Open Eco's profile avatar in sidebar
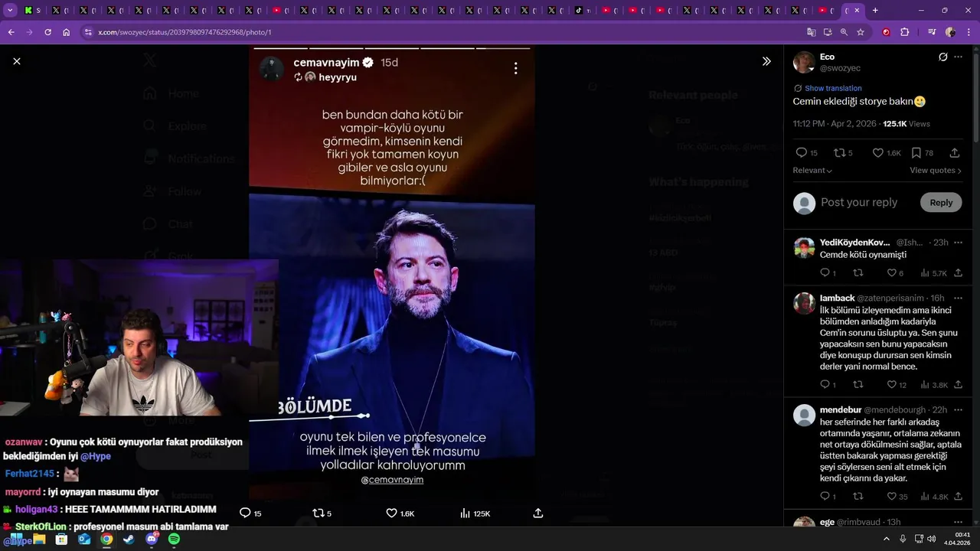980x551 pixels. [804, 62]
